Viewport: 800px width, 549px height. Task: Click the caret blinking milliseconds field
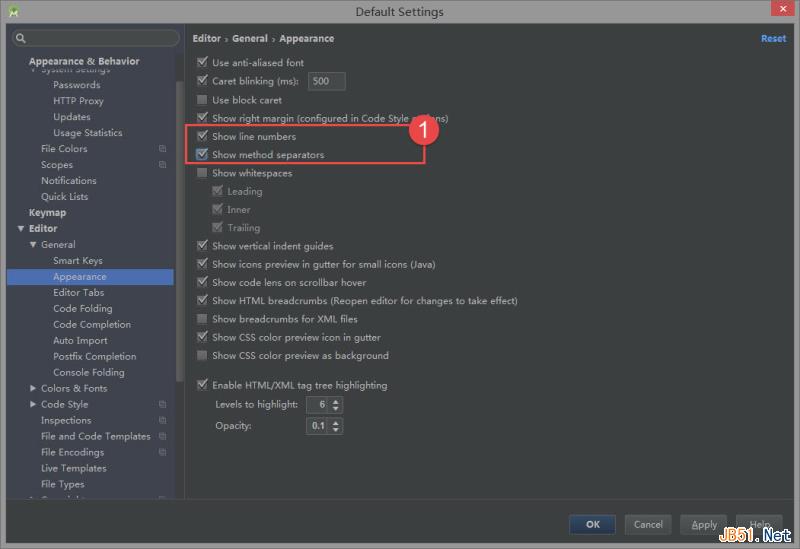click(x=326, y=82)
